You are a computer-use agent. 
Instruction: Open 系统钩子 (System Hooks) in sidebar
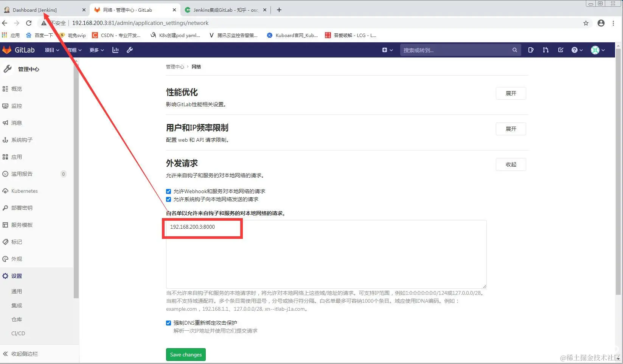[21, 140]
